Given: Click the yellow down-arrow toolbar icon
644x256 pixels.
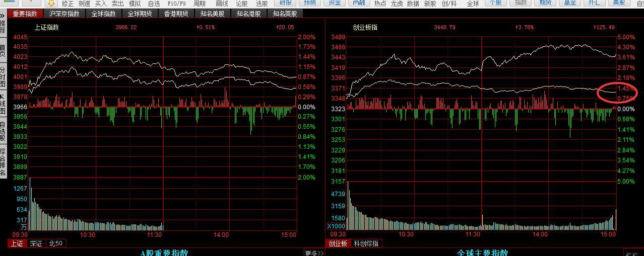Looking at the screenshot, I should (x=51, y=3).
